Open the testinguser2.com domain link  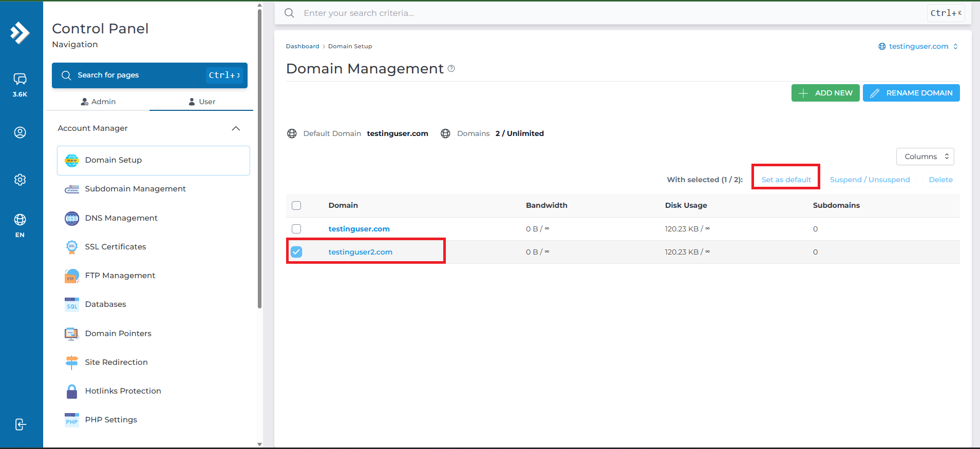(361, 252)
